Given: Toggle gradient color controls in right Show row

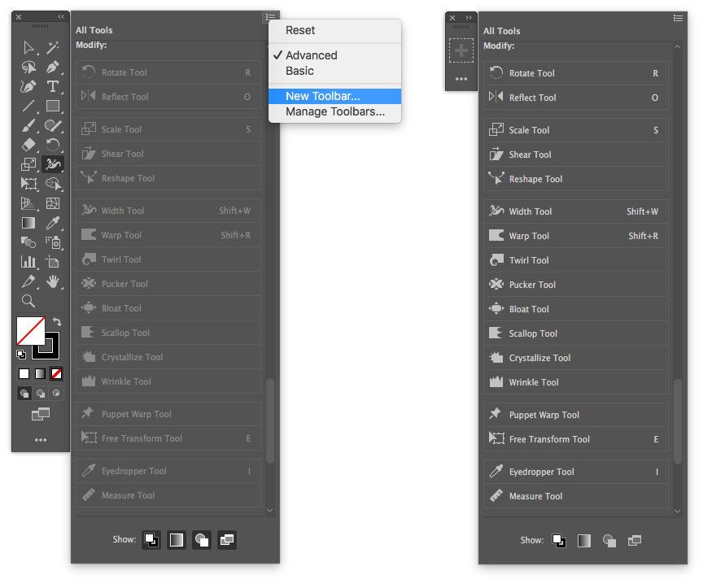Looking at the screenshot, I should tap(583, 540).
